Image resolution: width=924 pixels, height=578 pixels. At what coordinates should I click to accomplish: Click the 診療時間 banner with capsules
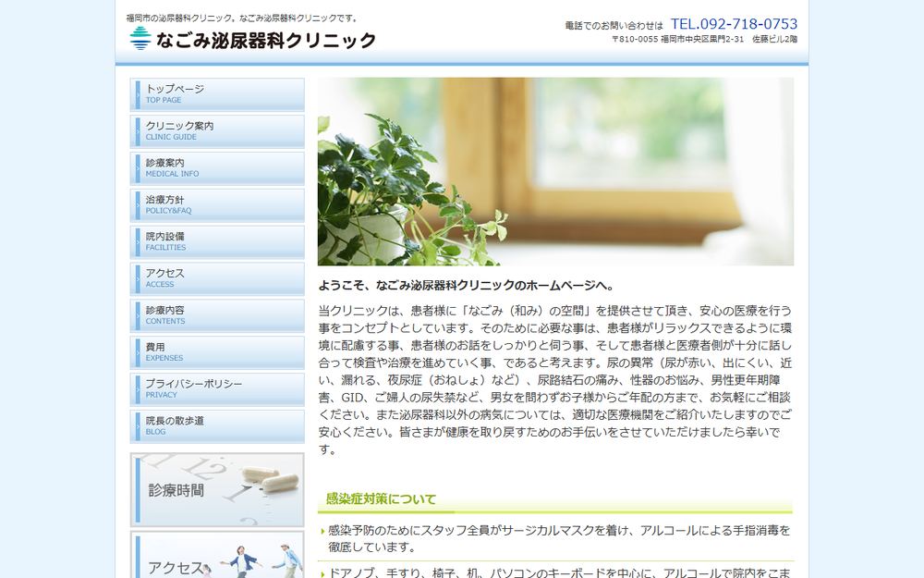[x=217, y=489]
